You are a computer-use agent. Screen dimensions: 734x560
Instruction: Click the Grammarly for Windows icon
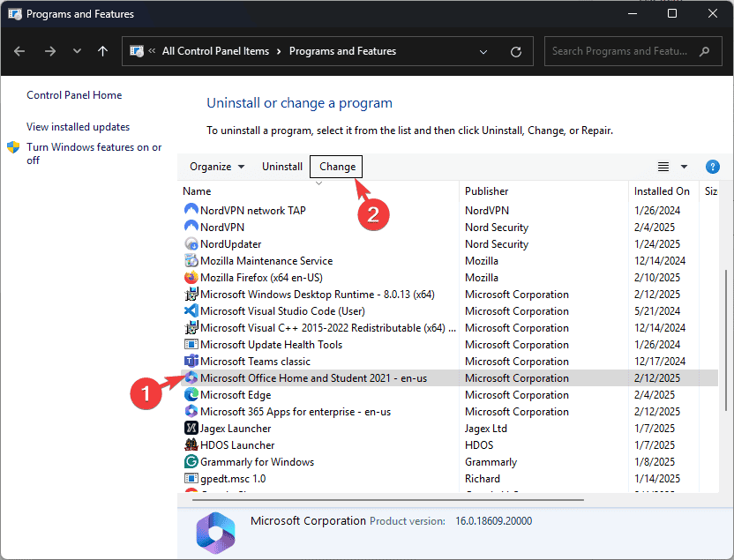click(x=191, y=462)
